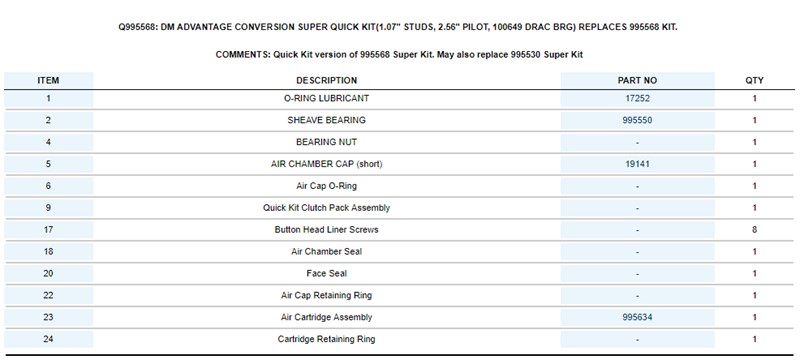Screen dimensions: 800x364
Task: Click item number 23 cell
Action: [x=48, y=318]
